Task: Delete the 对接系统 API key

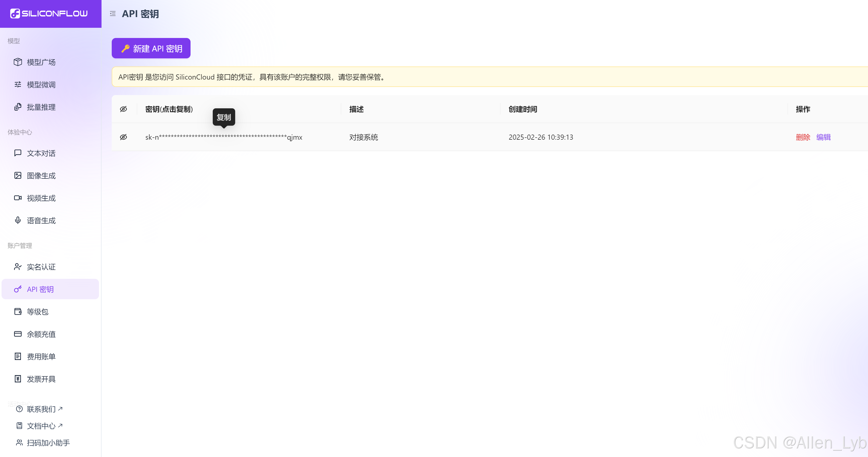Action: click(x=803, y=137)
